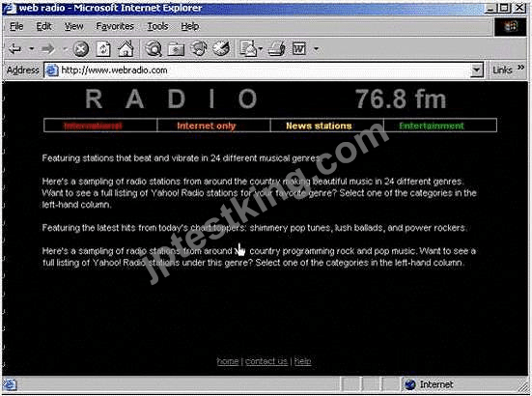Click the IE icon in title bar

tap(10, 8)
